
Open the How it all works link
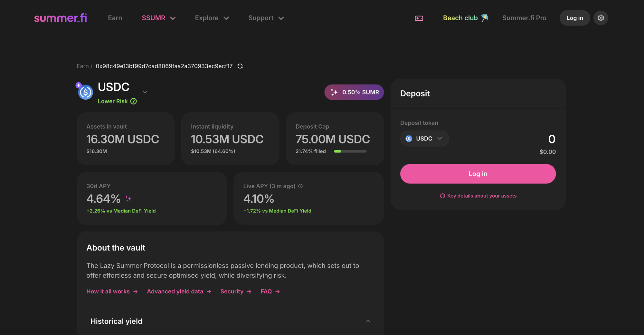[x=112, y=291]
